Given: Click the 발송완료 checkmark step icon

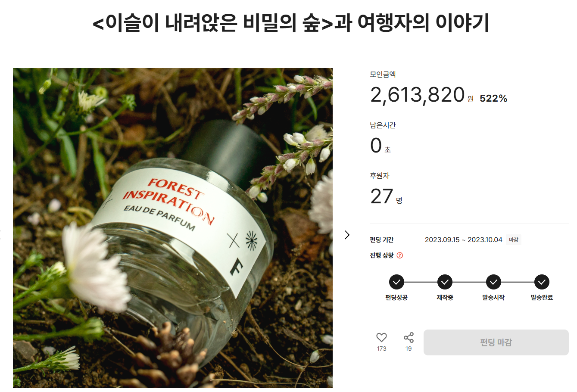Looking at the screenshot, I should coord(542,282).
